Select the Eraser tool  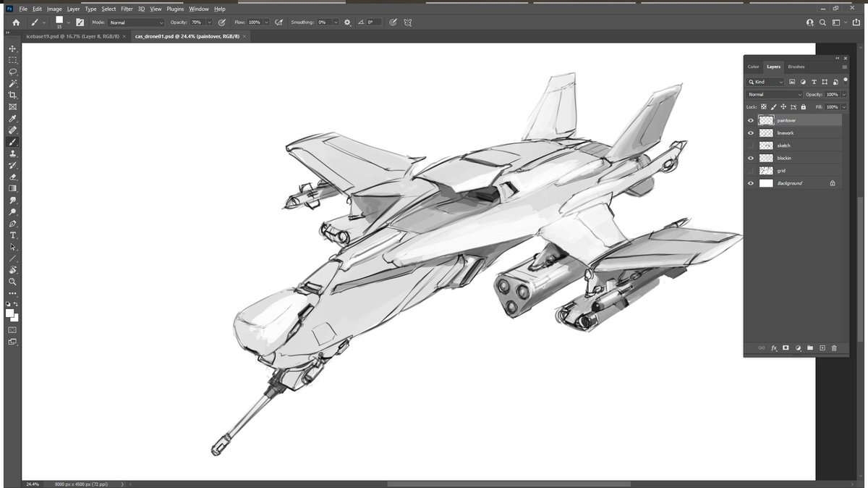coord(12,177)
